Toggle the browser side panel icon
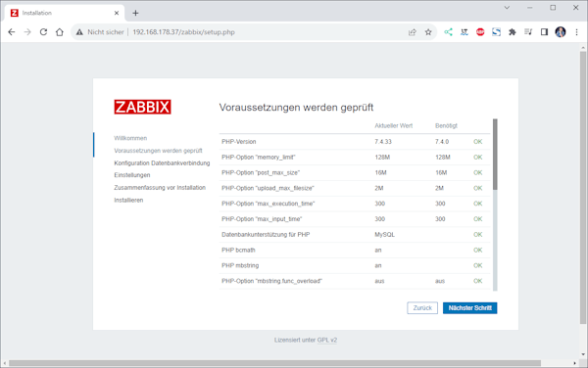The image size is (588, 368). click(544, 32)
